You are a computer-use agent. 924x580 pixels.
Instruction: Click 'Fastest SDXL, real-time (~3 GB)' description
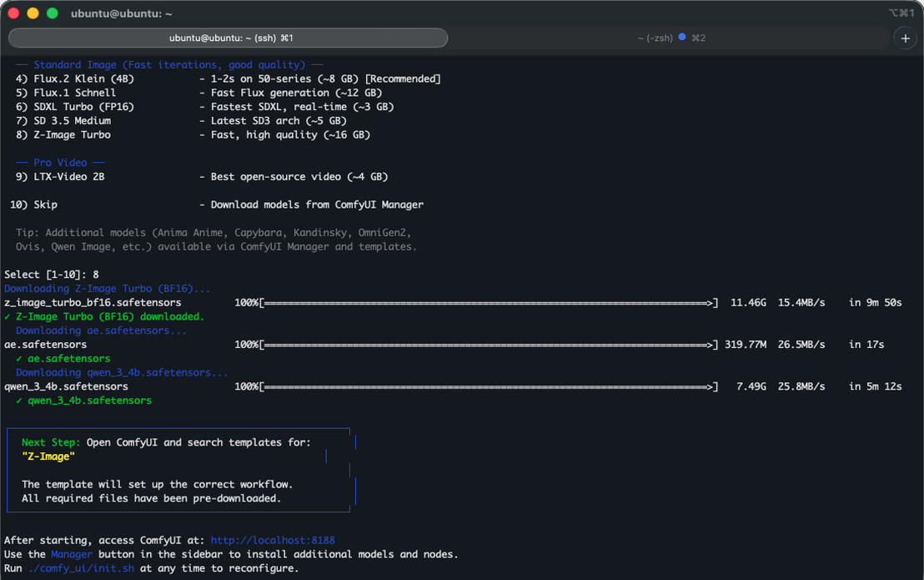point(303,107)
